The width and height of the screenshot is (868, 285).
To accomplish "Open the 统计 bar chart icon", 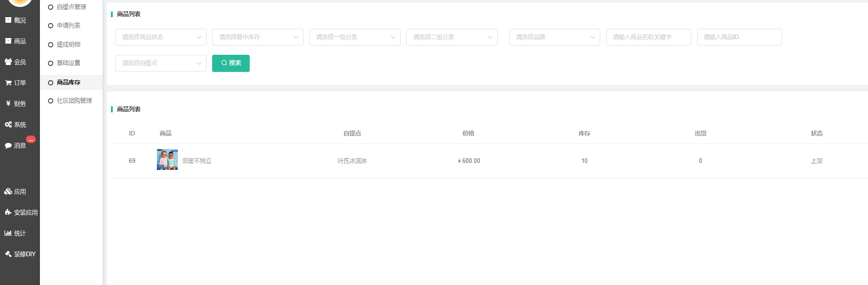I will pyautogui.click(x=8, y=233).
